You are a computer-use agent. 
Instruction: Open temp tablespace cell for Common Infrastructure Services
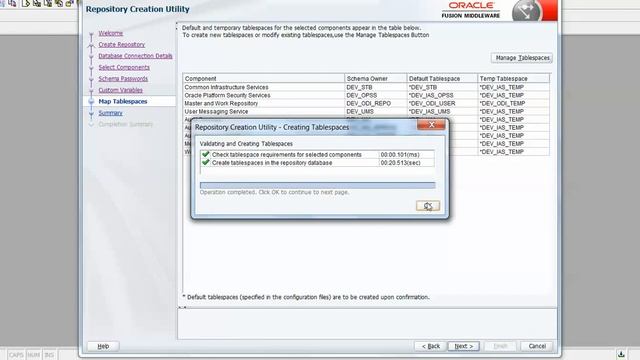(513, 87)
